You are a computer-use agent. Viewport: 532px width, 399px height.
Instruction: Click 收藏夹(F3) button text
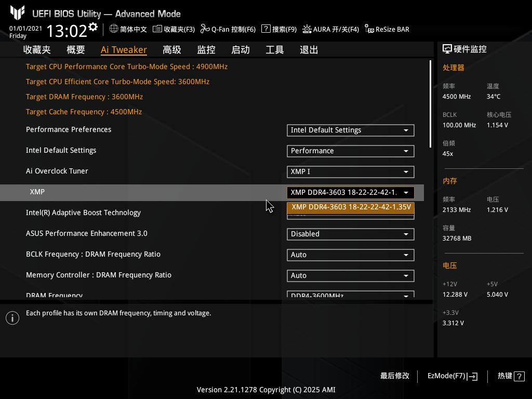[179, 29]
